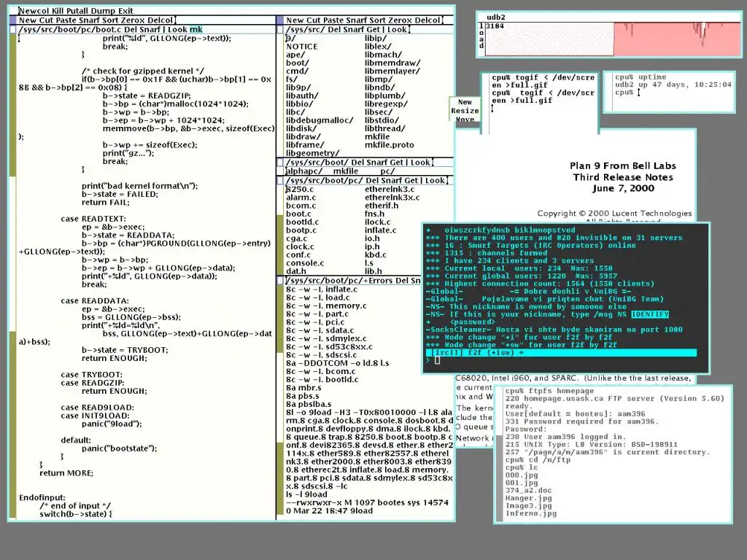Click Zerox in the right column tag
The width and height of the screenshot is (747, 560).
400,20
